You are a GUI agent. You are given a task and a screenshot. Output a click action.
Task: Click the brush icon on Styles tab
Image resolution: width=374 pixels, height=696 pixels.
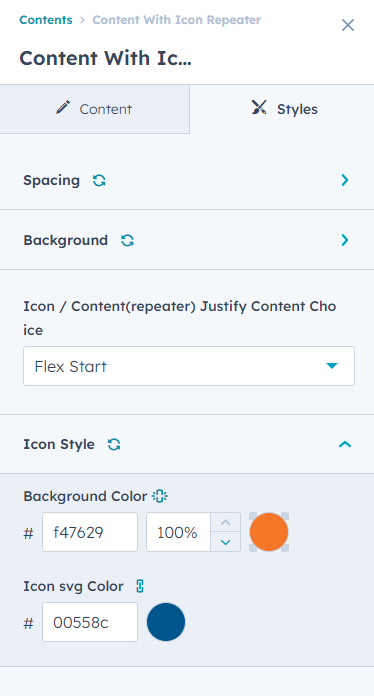(x=259, y=108)
